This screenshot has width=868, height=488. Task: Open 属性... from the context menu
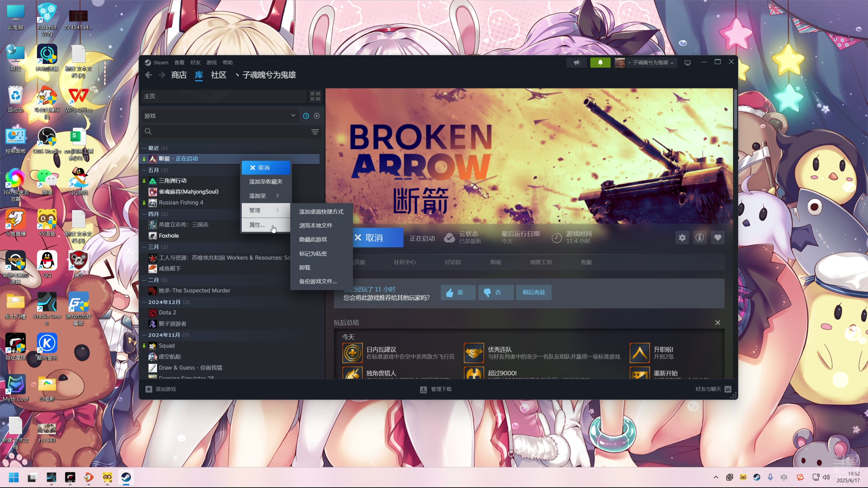tap(266, 225)
